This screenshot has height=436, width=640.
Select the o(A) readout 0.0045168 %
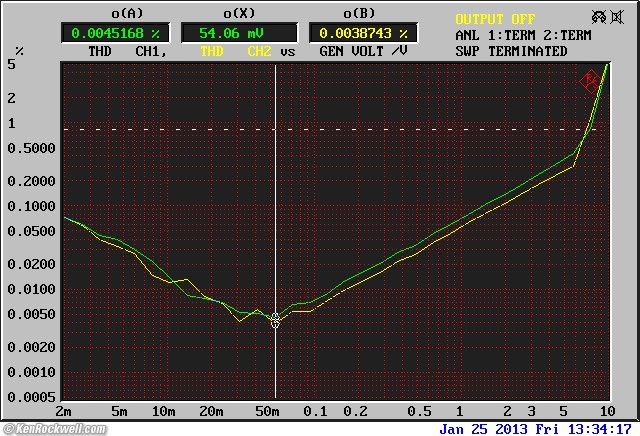click(115, 33)
